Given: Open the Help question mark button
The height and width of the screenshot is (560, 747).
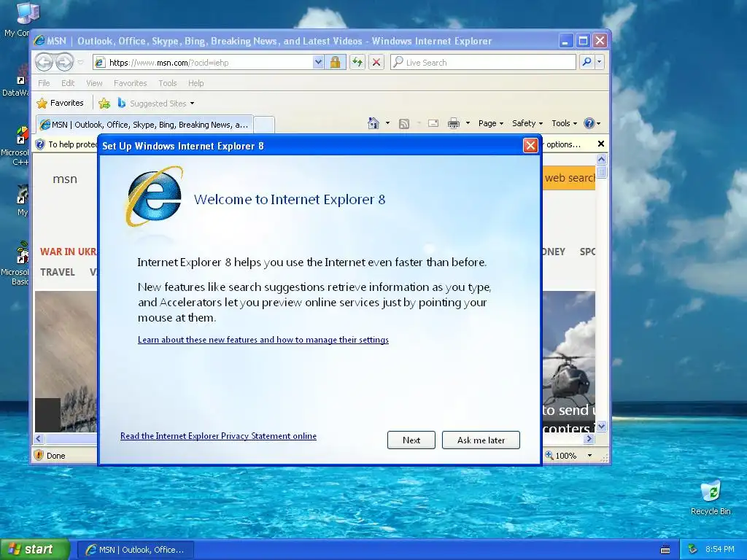Looking at the screenshot, I should pos(592,123).
